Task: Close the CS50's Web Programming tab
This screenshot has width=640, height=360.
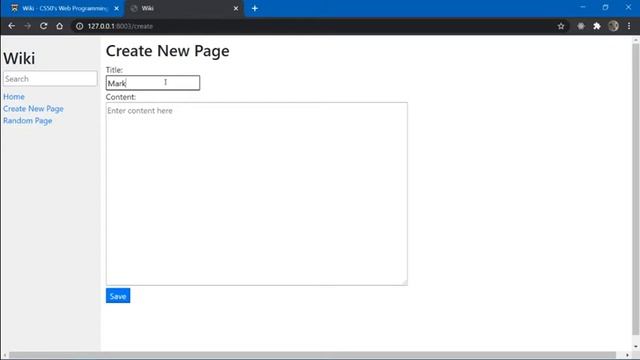Action: click(116, 8)
